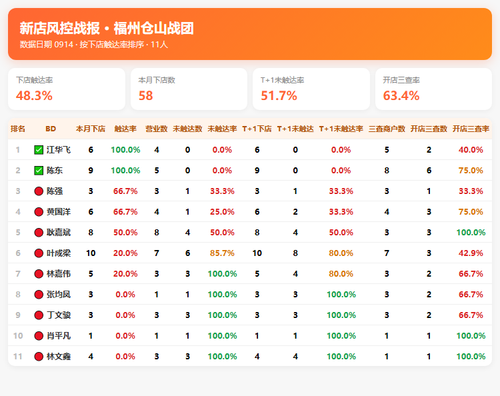Click the 42.9% value in rank 6 row
Viewport: 500px width, 396px height.
click(471, 253)
